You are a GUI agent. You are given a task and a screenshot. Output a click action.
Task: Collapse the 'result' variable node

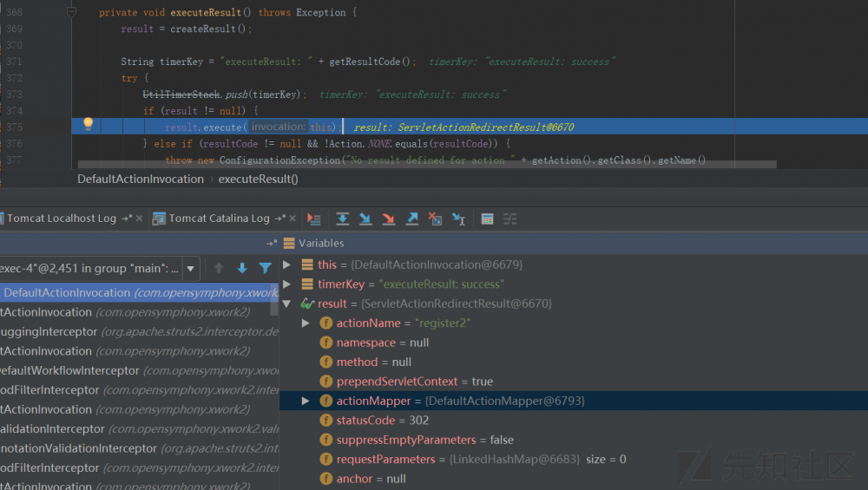click(287, 304)
